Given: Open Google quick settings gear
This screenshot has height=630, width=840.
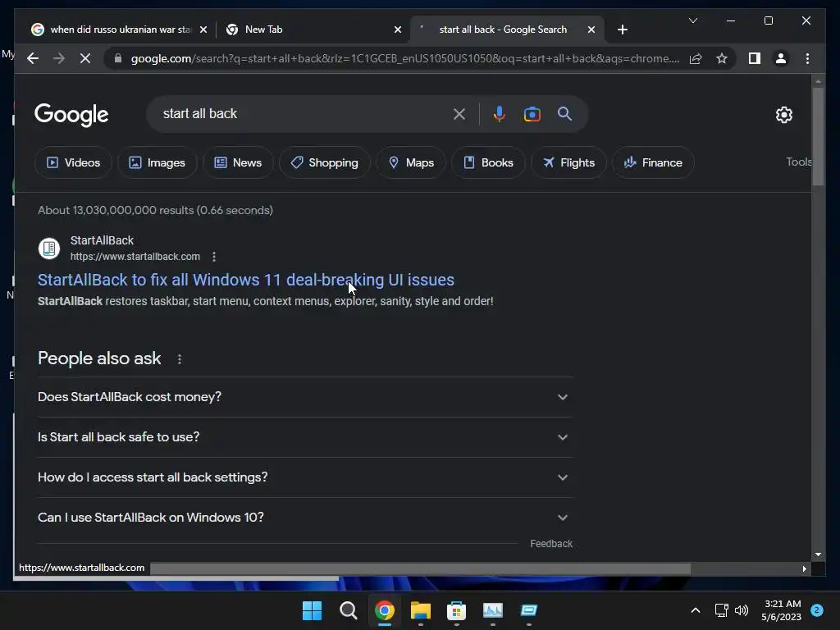Looking at the screenshot, I should (783, 115).
